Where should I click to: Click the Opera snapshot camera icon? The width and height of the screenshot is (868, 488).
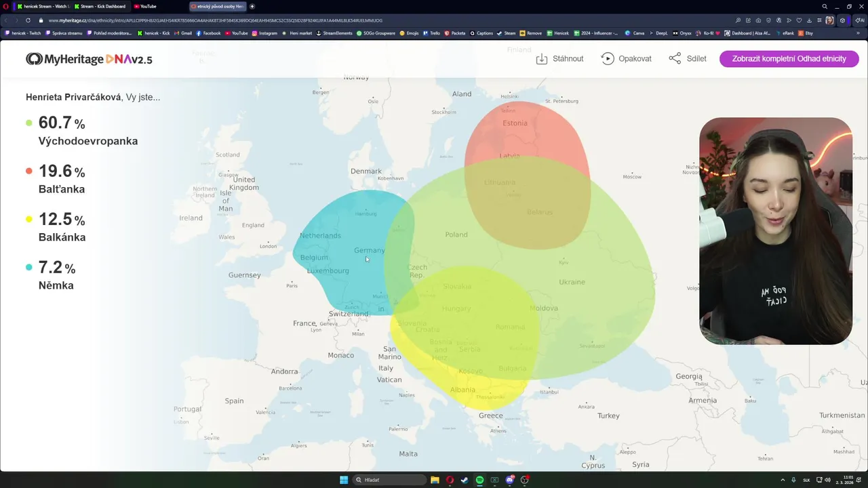(758, 20)
